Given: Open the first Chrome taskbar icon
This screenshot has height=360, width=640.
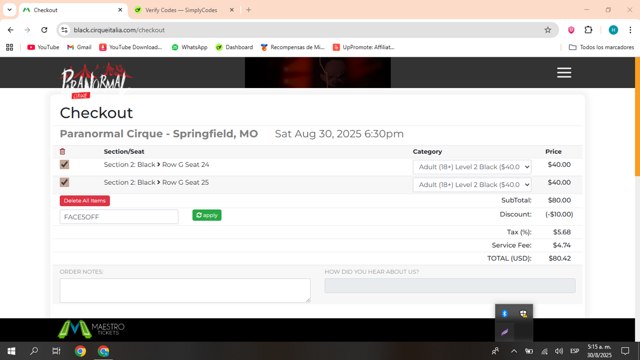Looking at the screenshot, I should point(80,351).
